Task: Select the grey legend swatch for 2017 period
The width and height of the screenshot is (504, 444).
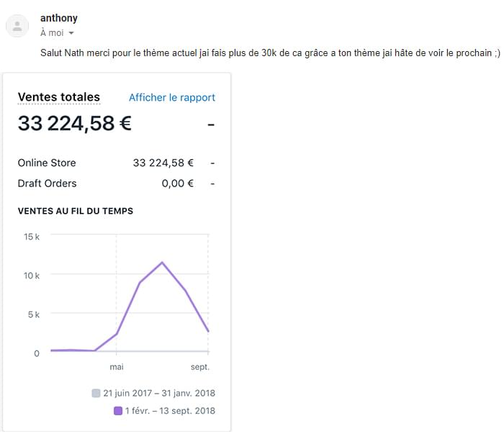Action: click(x=96, y=393)
